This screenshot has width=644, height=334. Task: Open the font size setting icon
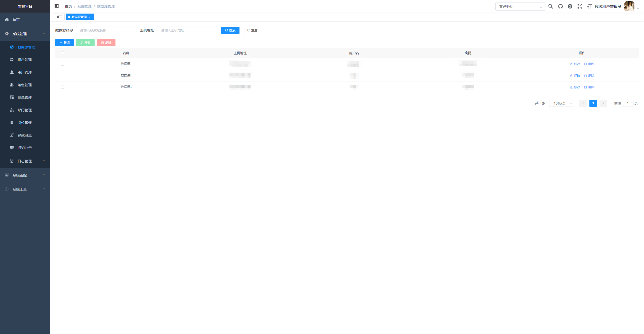pos(589,6)
